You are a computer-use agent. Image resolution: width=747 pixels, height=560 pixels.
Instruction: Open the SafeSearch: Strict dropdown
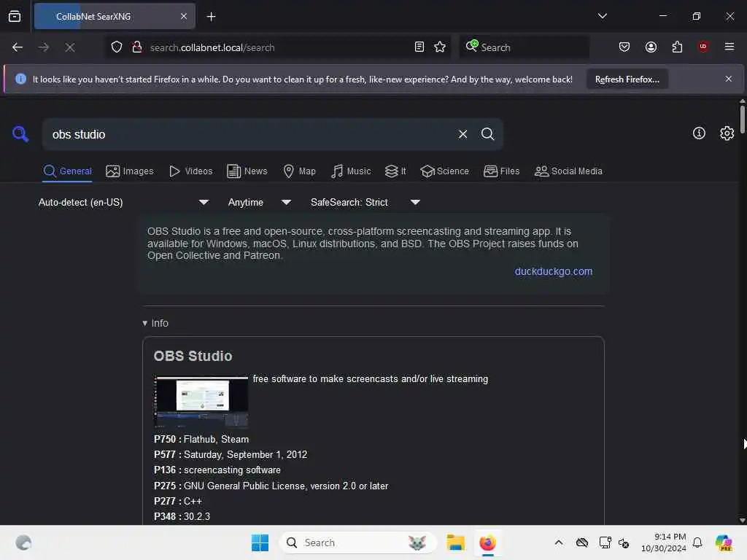[365, 203]
